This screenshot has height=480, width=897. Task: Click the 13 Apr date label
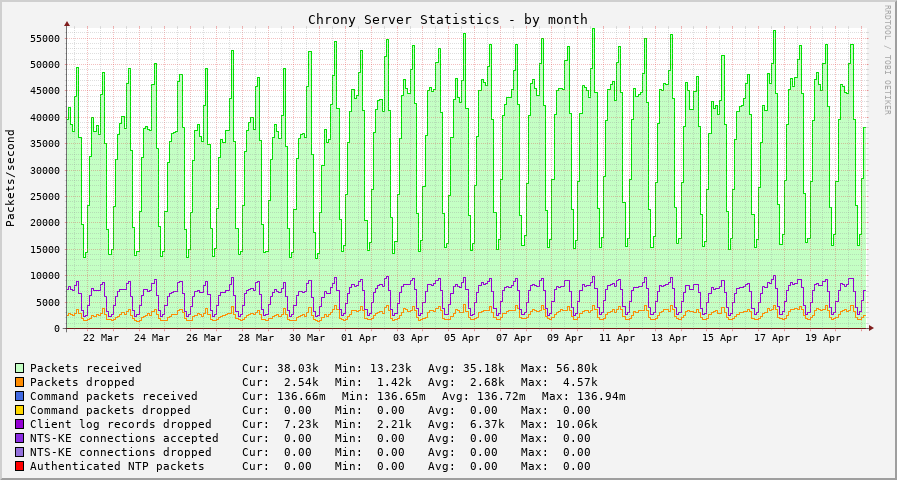(669, 338)
